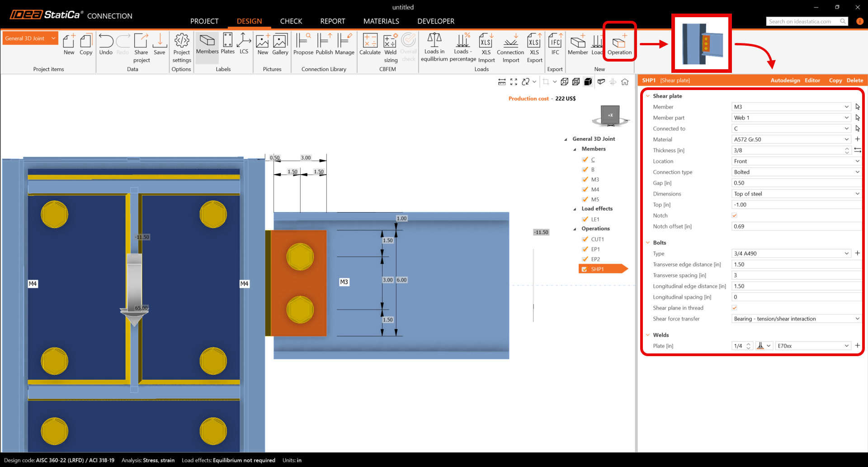The width and height of the screenshot is (868, 467).
Task: Click the Gap [in] input field
Action: [796, 183]
